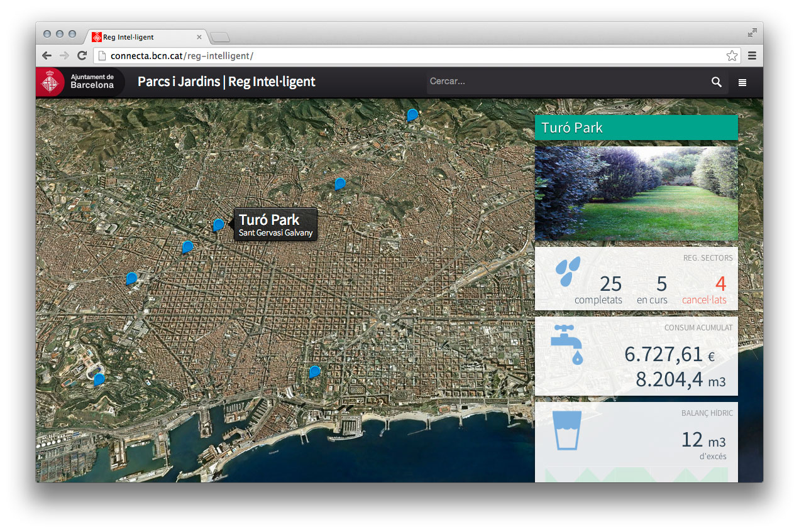Click the REG. SECTORS heading
The width and height of the screenshot is (799, 532).
coord(708,258)
